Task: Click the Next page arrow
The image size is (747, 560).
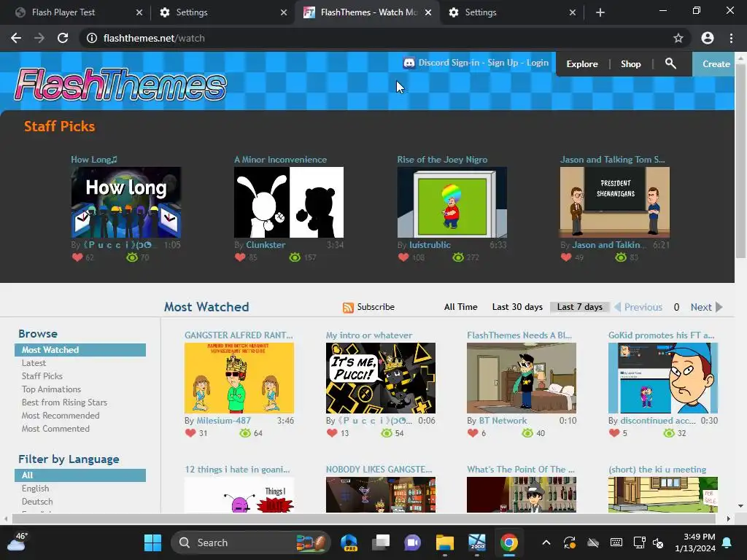Action: (719, 307)
